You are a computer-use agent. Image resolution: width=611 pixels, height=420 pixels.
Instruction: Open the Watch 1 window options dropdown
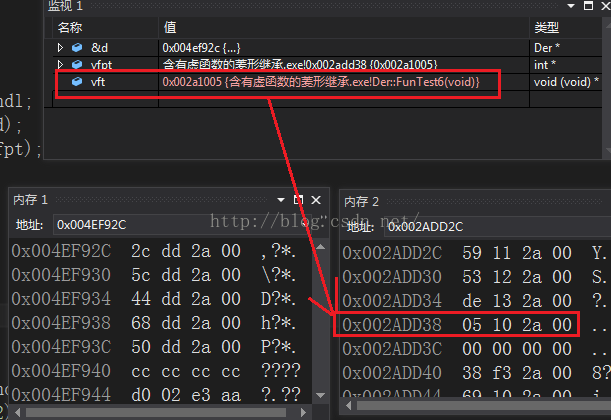[x=571, y=6]
